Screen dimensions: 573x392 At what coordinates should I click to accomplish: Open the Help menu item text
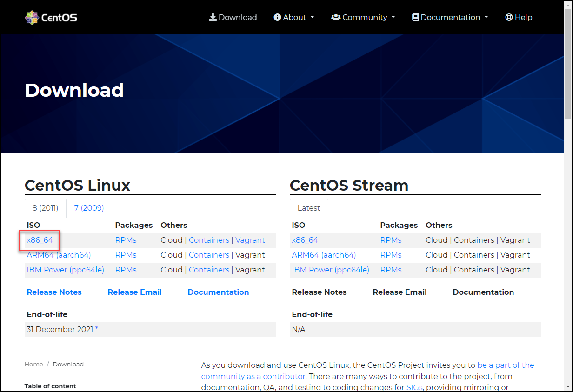pyautogui.click(x=523, y=17)
